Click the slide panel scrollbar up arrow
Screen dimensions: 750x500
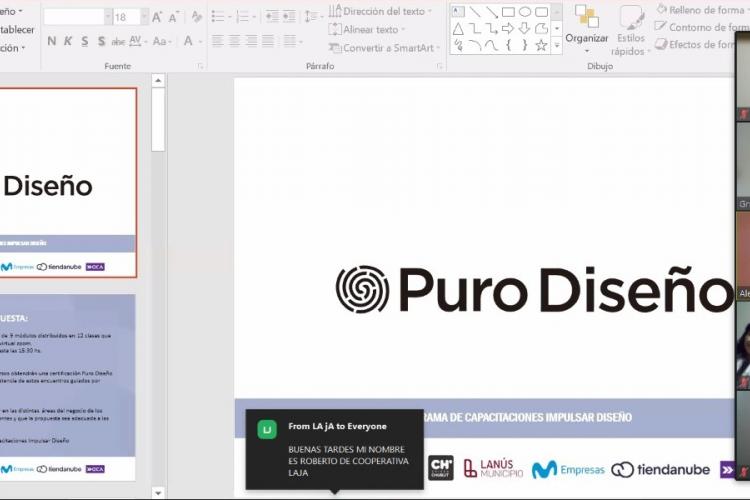tap(158, 80)
